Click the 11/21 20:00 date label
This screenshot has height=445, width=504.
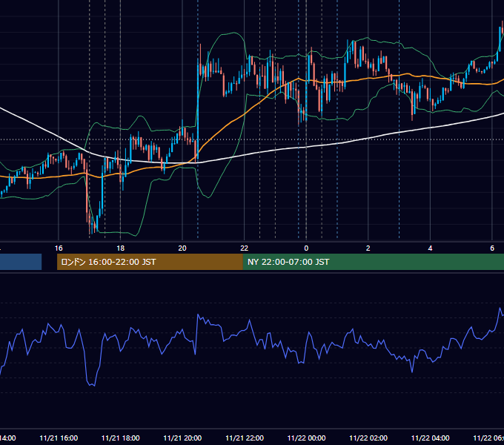pos(182,438)
